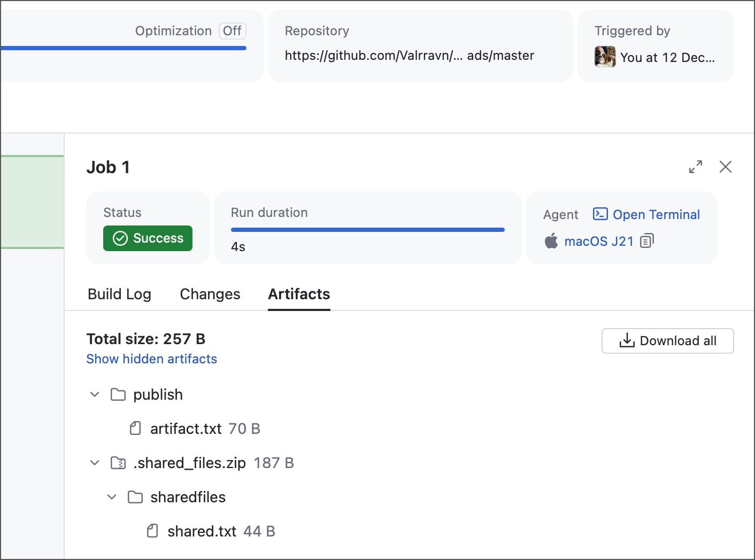Click the Run duration progress bar

[367, 229]
